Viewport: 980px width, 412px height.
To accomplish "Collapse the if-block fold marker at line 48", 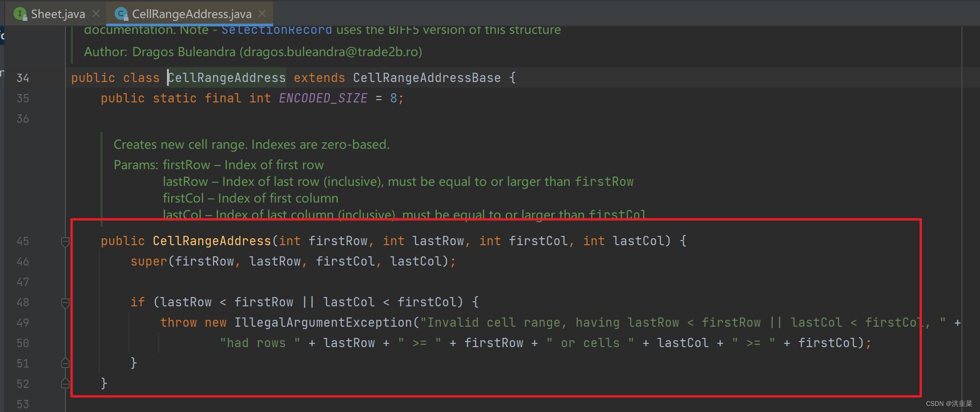I will point(65,303).
